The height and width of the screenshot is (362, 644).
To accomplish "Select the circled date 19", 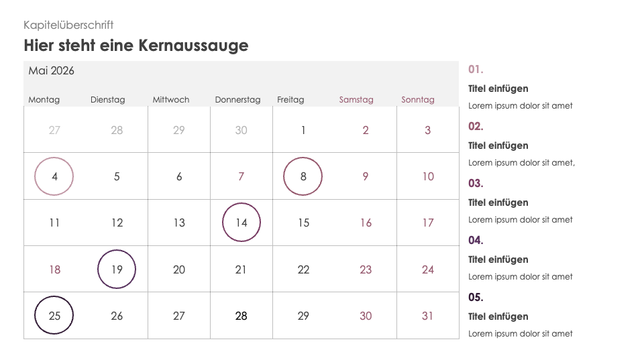I will tap(117, 269).
